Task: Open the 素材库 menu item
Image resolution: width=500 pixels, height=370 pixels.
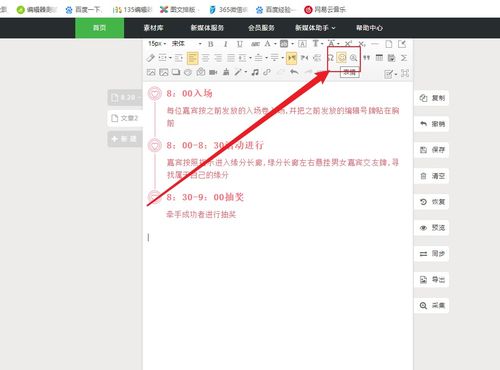Action: [x=153, y=28]
